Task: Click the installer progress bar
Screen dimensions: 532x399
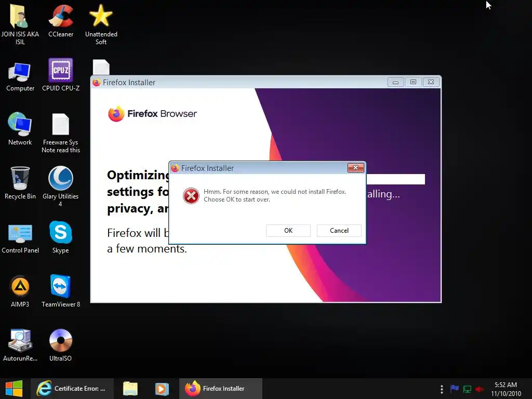Action: coord(395,179)
